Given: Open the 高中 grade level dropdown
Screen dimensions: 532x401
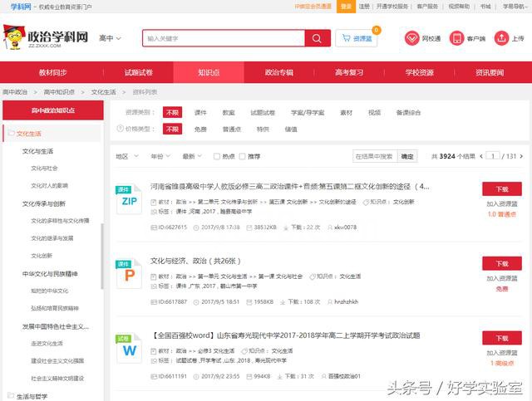Looking at the screenshot, I should tap(110, 38).
